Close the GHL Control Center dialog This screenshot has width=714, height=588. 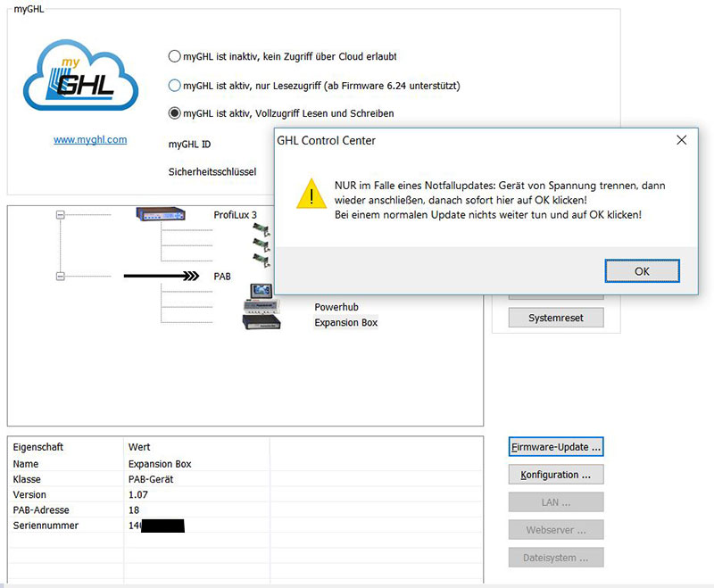pos(681,140)
